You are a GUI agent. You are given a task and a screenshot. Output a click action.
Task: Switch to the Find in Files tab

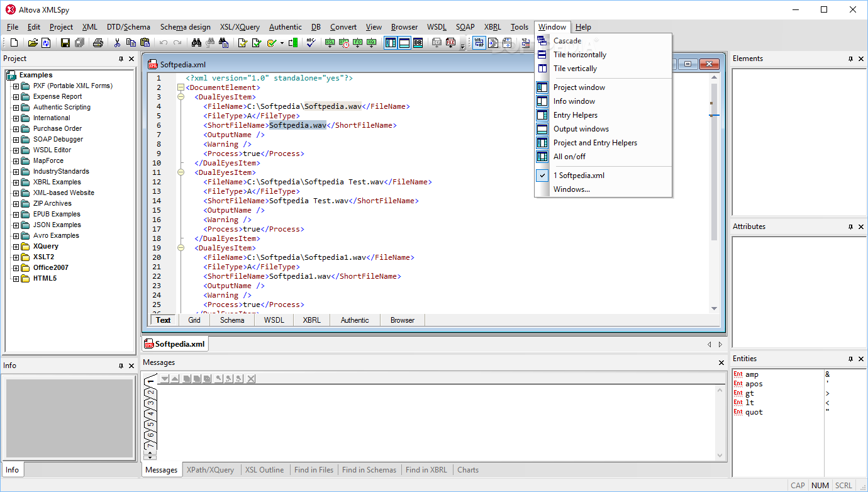(x=314, y=470)
